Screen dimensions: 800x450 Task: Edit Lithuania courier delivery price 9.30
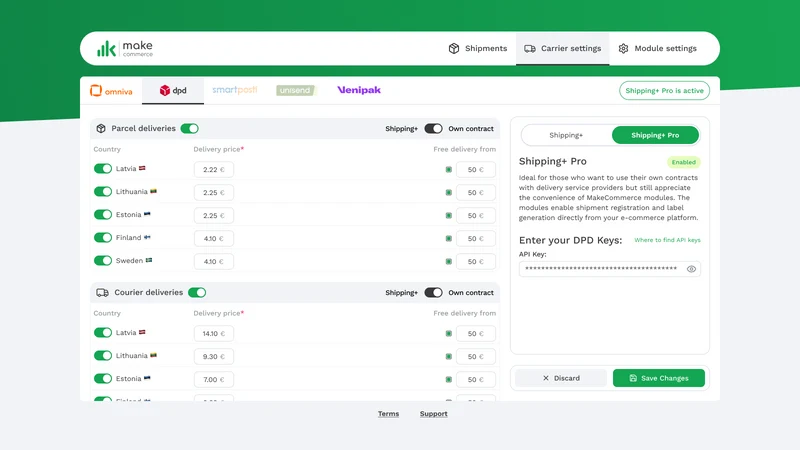[214, 356]
